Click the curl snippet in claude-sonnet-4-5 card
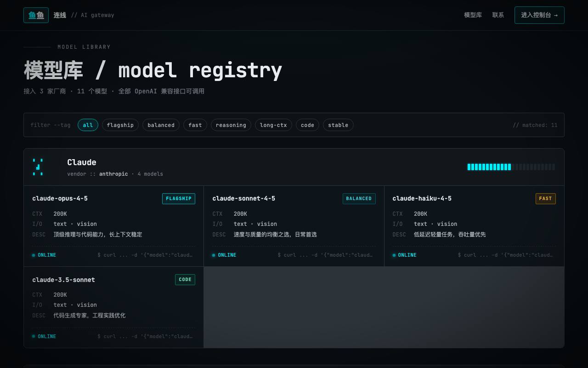588x368 pixels. pos(325,255)
